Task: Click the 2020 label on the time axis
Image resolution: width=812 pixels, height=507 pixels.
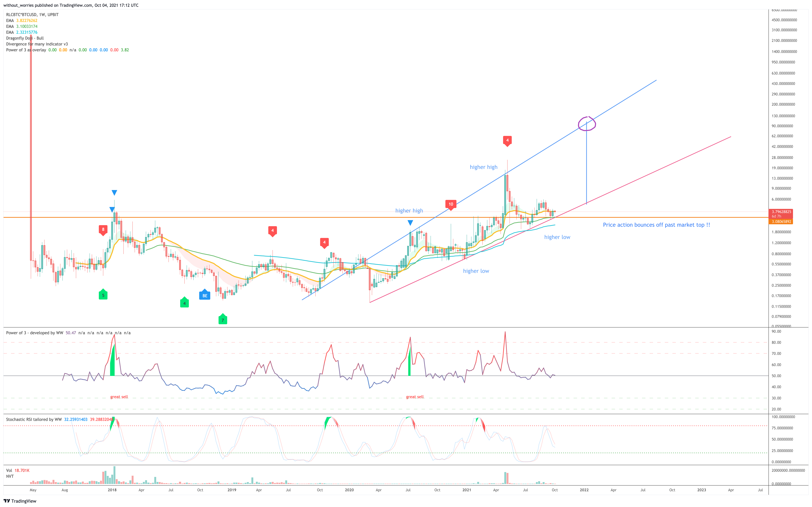Action: coord(349,490)
